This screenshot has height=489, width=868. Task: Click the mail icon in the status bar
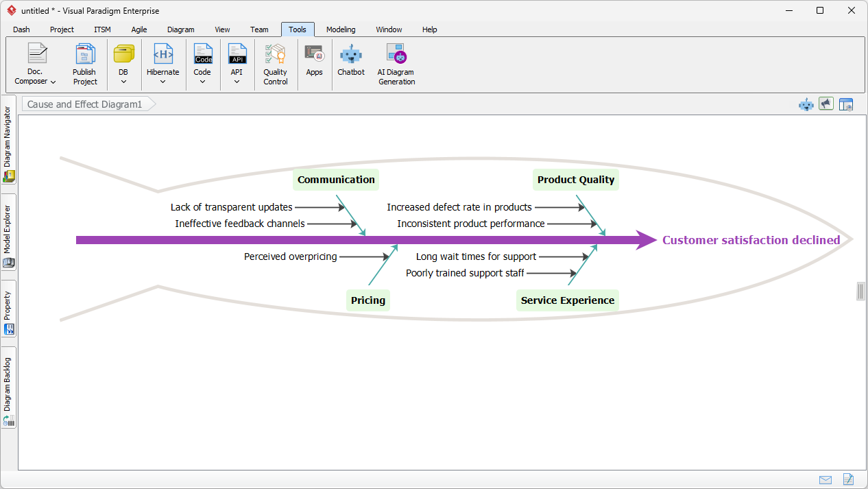pos(825,479)
